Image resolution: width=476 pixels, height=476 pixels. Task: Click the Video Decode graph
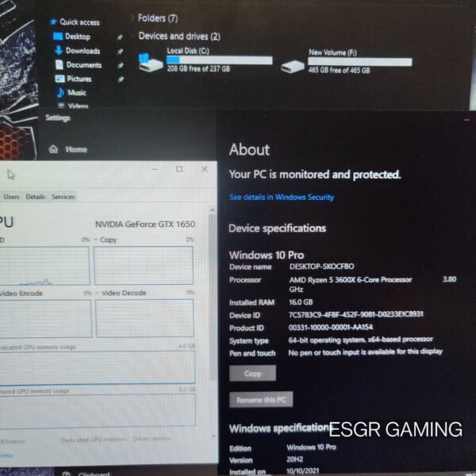(144, 318)
